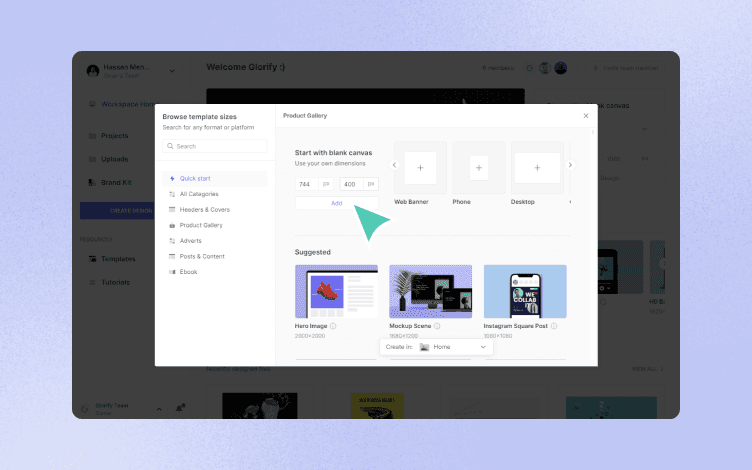The image size is (752, 470).
Task: Select the Web Banner blank canvas
Action: pyautogui.click(x=420, y=168)
